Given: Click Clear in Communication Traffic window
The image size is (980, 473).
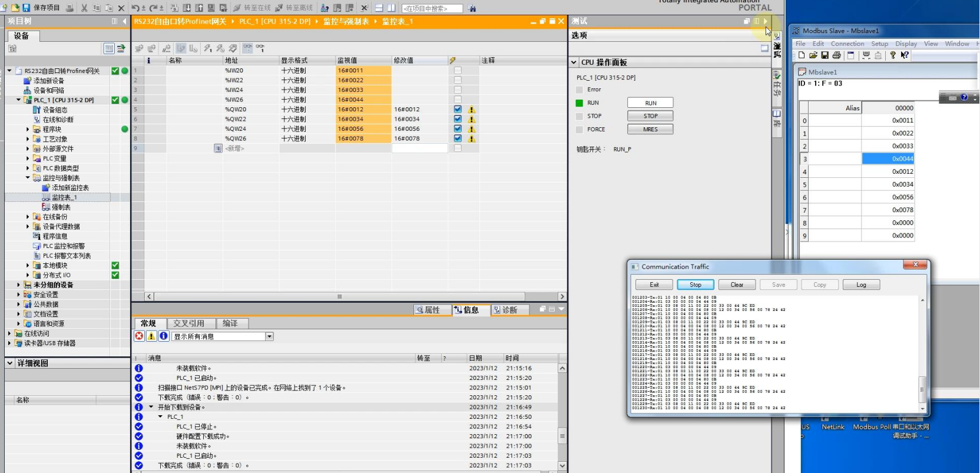Looking at the screenshot, I should [x=737, y=285].
